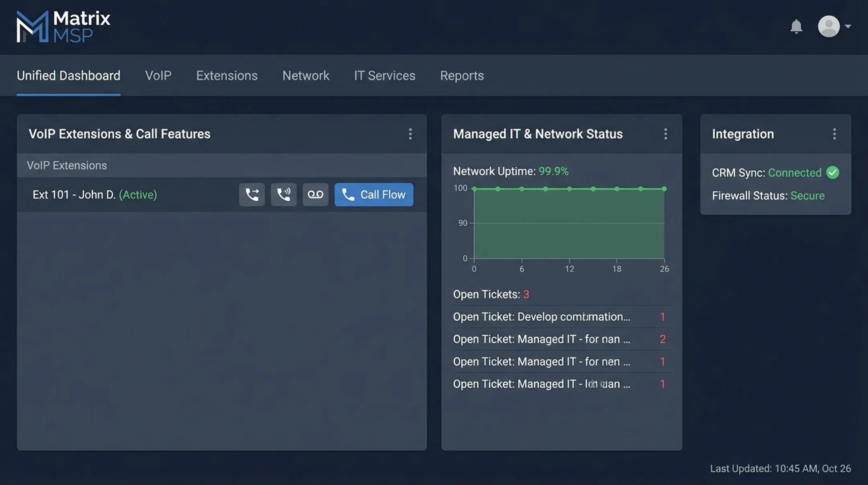Open the Managed IT - for nan ticket
This screenshot has height=485, width=868.
pos(561,339)
